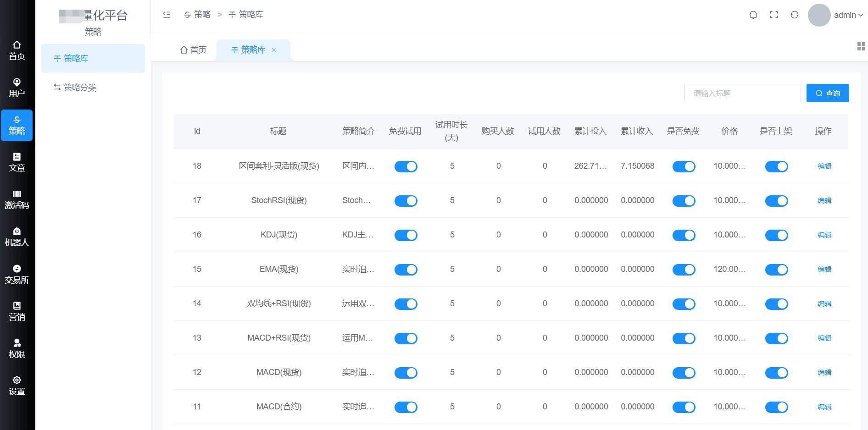This screenshot has height=430, width=868.
Task: Edit the KDJ(现货) strategy row
Action: tap(824, 235)
